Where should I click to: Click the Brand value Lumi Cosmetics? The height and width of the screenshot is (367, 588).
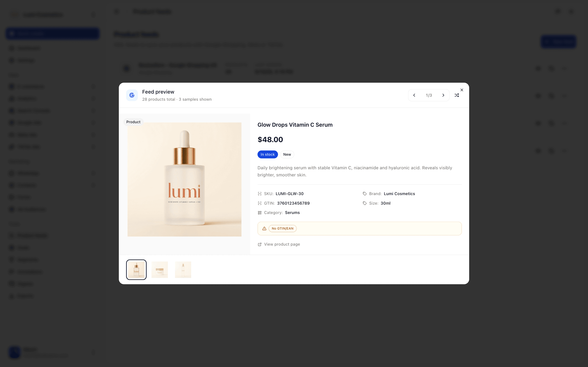tap(399, 194)
